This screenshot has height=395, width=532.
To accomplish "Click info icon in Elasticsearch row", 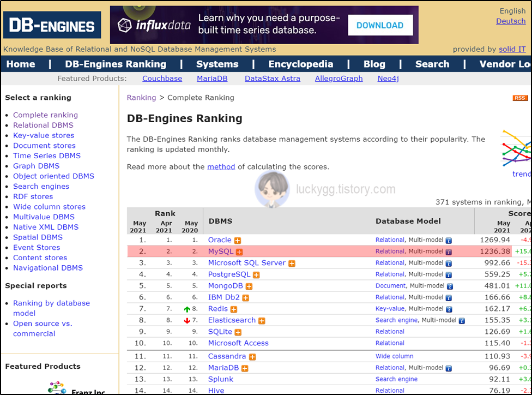I will pyautogui.click(x=462, y=321).
